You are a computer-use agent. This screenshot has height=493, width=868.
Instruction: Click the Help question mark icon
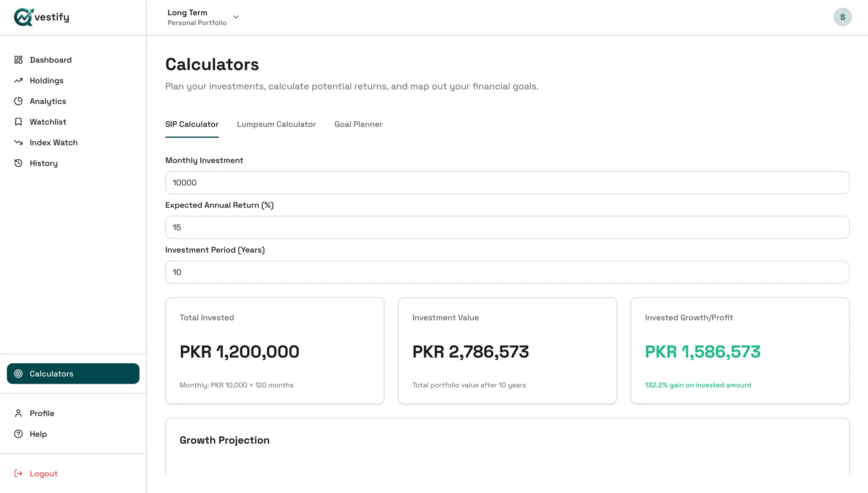[18, 434]
